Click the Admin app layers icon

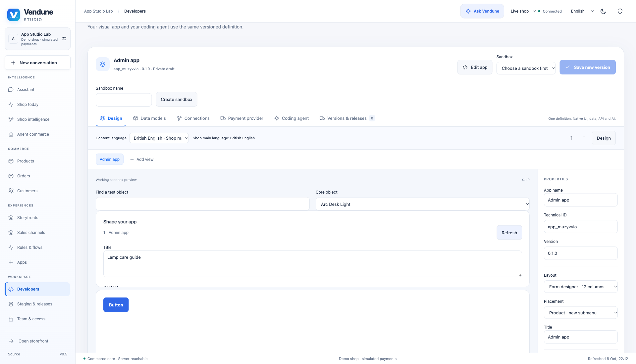tap(103, 64)
